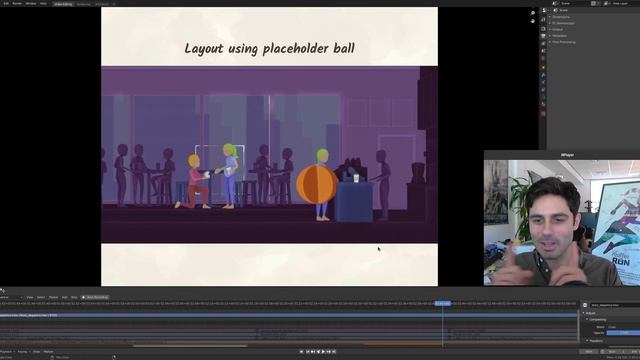Click the blue playhead frame marker
Viewport: 640px width, 360px height.
(x=443, y=303)
